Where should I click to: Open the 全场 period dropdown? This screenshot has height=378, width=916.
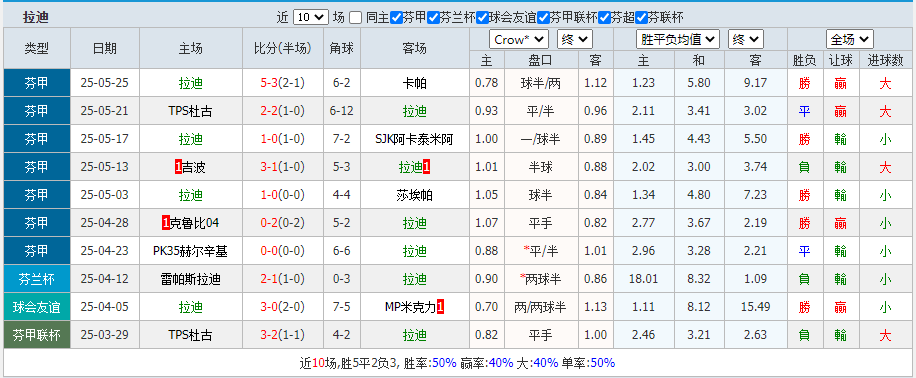pos(850,40)
